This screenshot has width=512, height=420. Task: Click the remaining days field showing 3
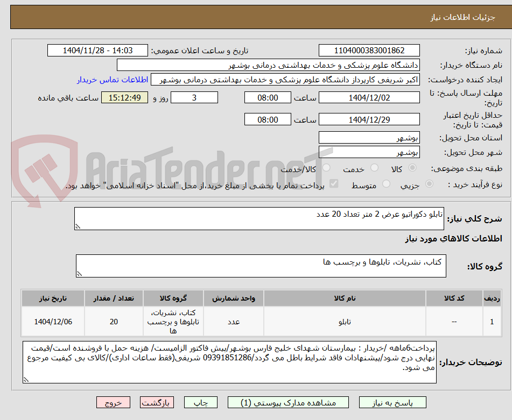[194, 97]
